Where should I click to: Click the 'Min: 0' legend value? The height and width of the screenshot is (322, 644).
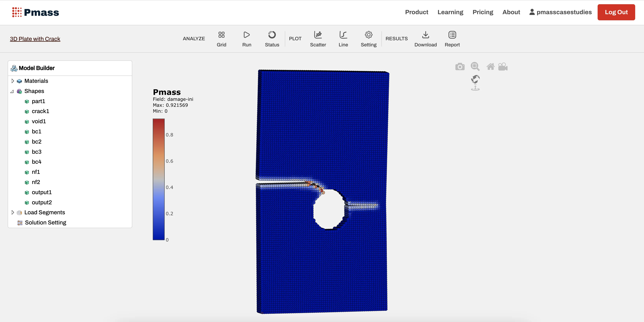tap(160, 111)
